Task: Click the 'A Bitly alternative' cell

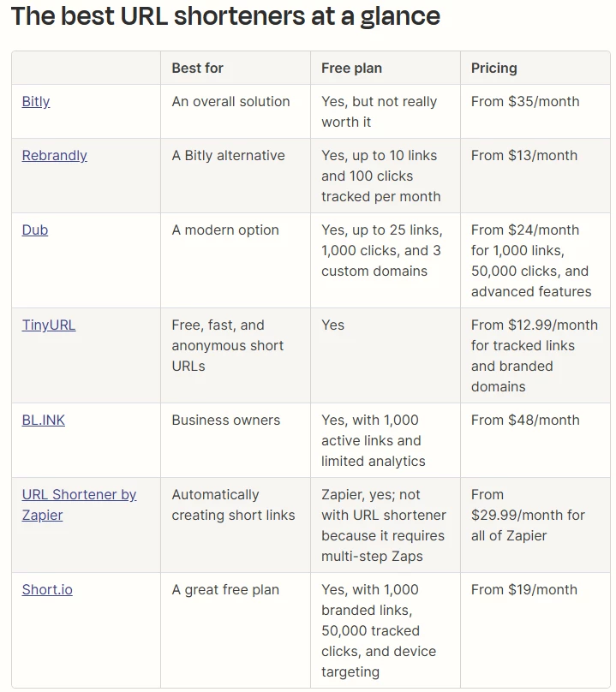Action: click(228, 155)
